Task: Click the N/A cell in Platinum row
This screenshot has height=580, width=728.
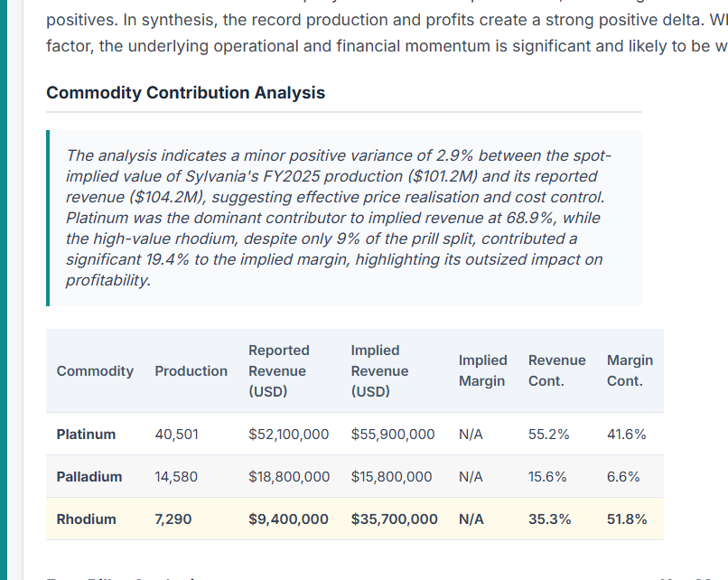Action: [471, 435]
